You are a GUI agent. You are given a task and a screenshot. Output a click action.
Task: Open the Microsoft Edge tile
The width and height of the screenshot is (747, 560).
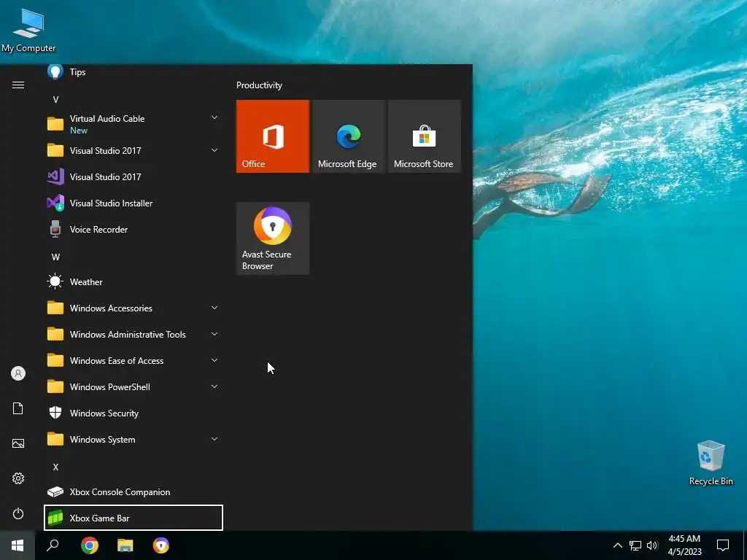tap(348, 136)
